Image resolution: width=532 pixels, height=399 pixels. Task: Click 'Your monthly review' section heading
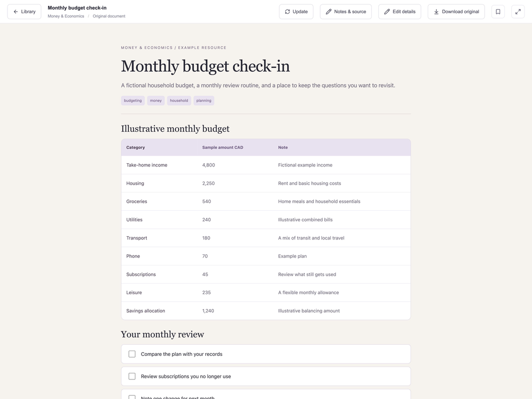[162, 335]
